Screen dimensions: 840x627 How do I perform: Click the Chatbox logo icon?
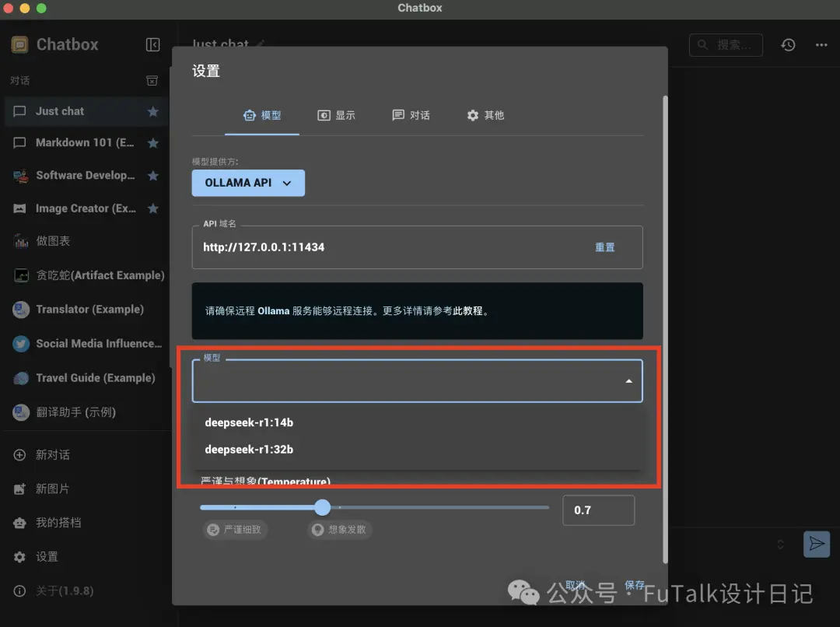[x=19, y=44]
